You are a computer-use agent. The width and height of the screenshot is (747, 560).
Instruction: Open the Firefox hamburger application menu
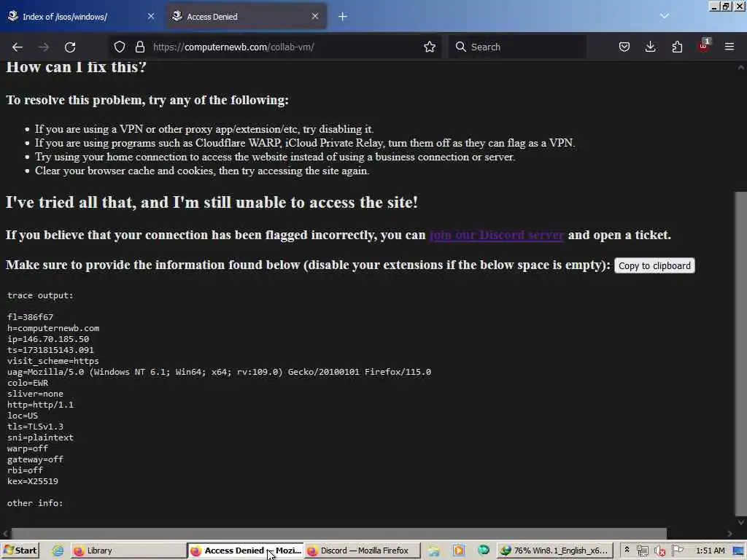[729, 47]
